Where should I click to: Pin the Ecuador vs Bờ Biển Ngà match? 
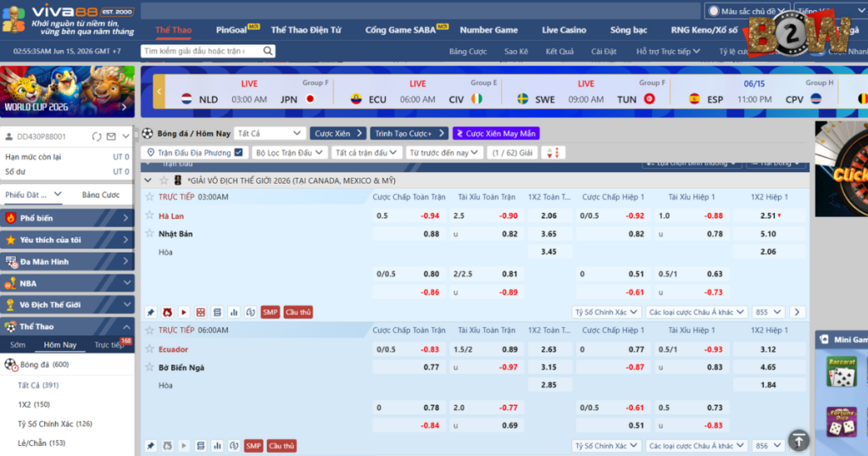click(151, 446)
